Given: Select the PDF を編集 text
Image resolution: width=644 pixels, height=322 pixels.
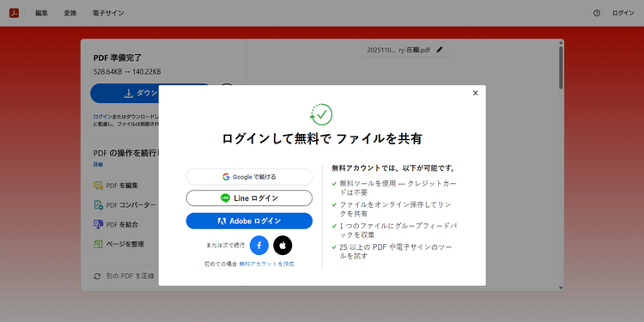Looking at the screenshot, I should (x=122, y=185).
